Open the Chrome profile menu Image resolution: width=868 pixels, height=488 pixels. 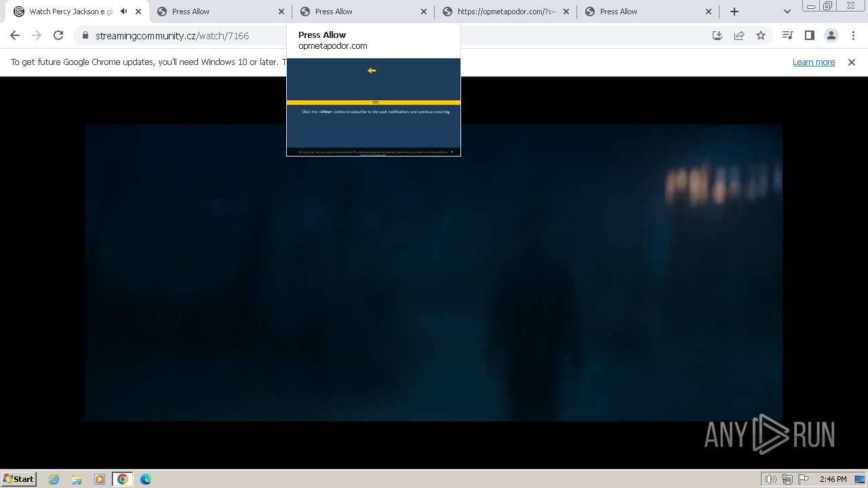tap(831, 35)
